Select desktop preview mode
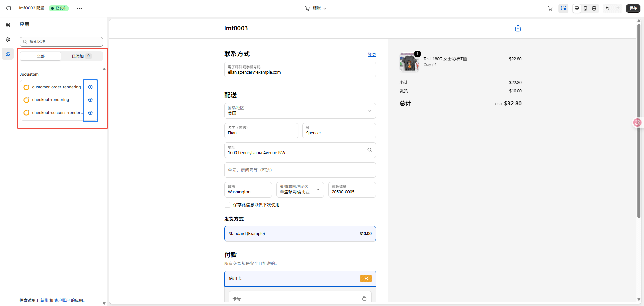This screenshot has width=644, height=306. click(x=577, y=8)
